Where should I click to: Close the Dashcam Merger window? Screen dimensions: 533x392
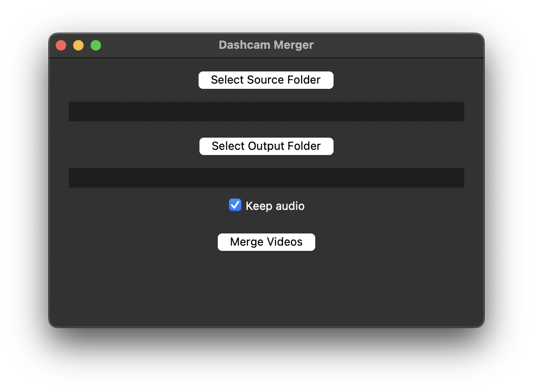(61, 45)
